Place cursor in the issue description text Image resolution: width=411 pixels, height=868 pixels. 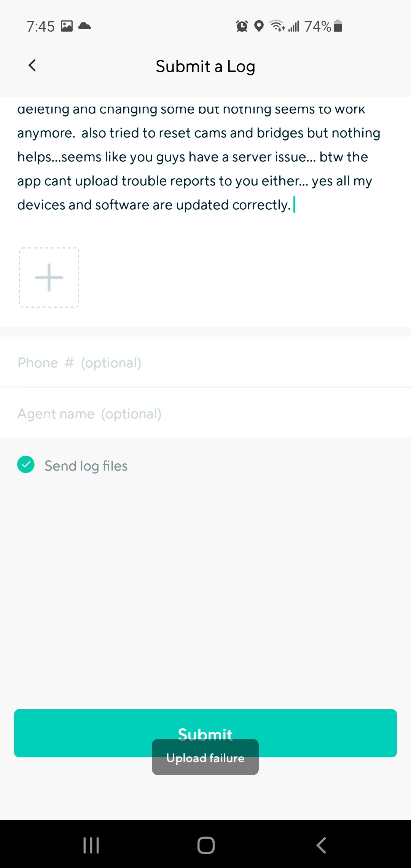(198, 157)
